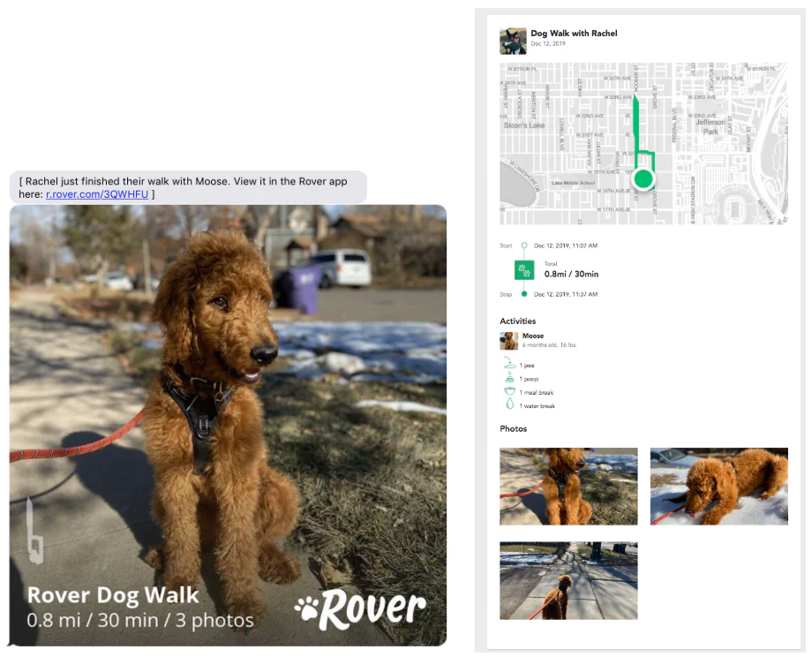Click the poop activity icon
812x657 pixels.
point(509,377)
